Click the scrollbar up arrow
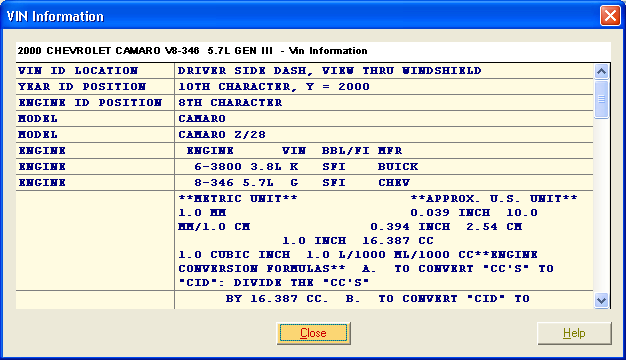 (601, 71)
